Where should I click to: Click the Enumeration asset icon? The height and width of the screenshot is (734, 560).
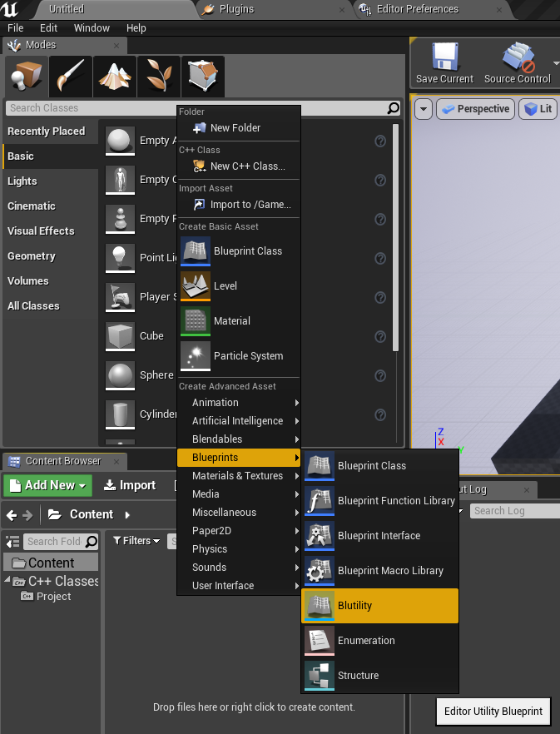coord(320,641)
